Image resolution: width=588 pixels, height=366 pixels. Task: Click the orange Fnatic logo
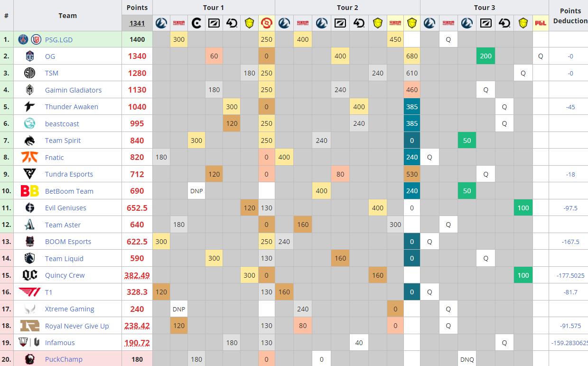(x=29, y=157)
